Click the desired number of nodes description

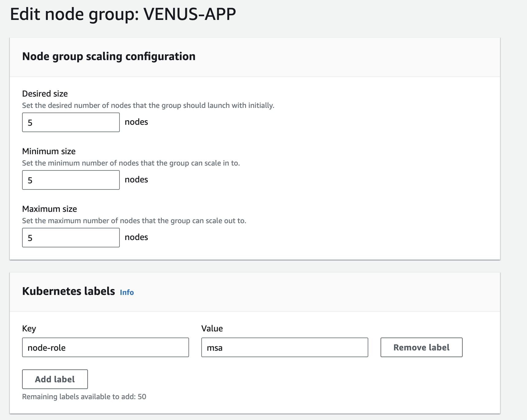(x=148, y=105)
